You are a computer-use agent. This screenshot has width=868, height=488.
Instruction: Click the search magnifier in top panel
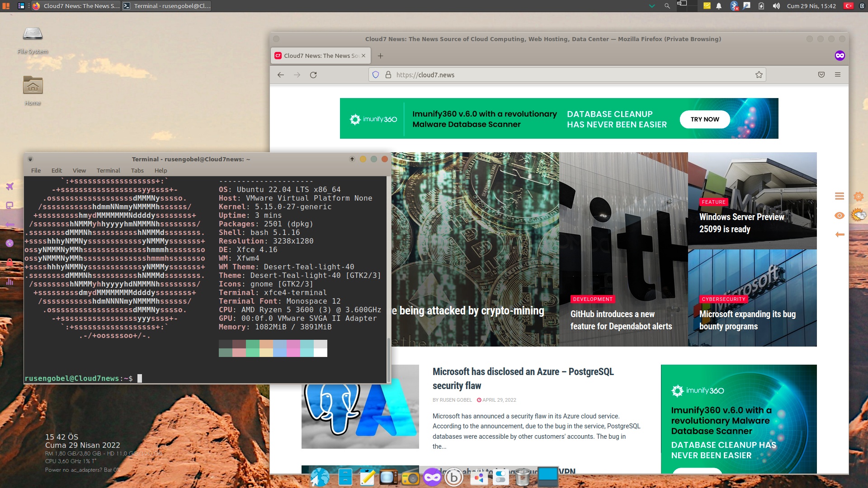pos(667,6)
